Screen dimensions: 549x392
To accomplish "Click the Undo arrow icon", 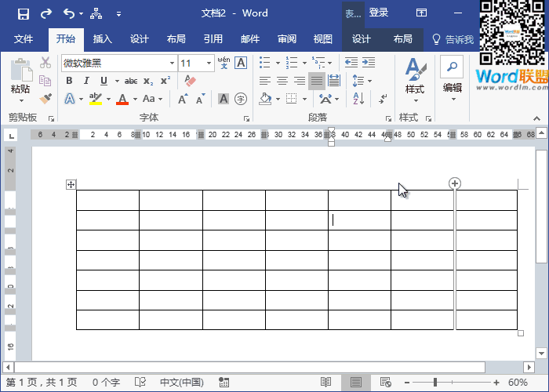I will [69, 13].
